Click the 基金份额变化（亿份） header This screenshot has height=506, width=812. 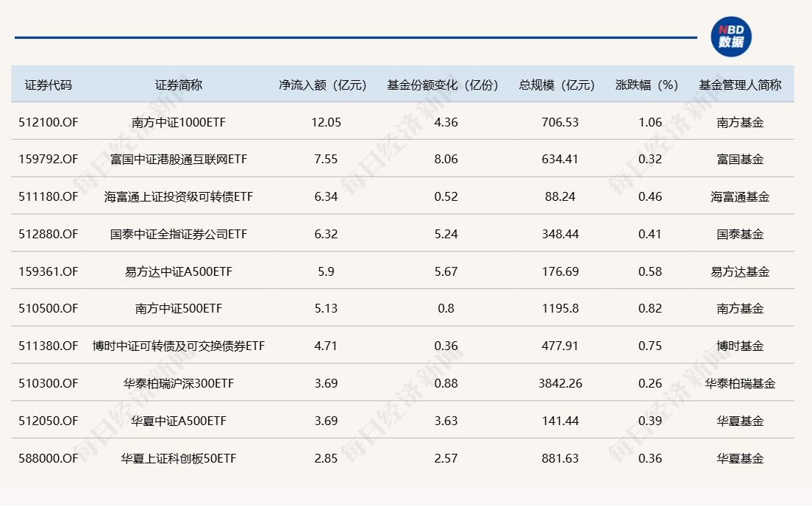coord(443,85)
